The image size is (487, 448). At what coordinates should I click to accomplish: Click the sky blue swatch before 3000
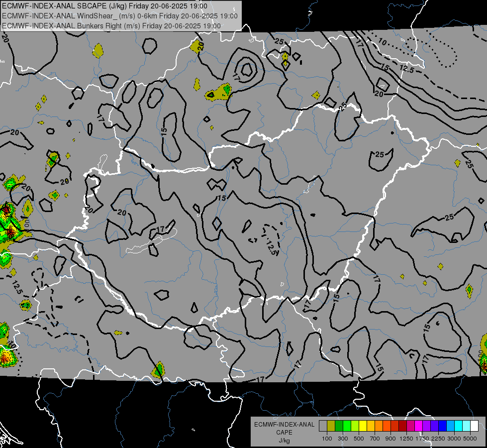pyautogui.click(x=450, y=426)
